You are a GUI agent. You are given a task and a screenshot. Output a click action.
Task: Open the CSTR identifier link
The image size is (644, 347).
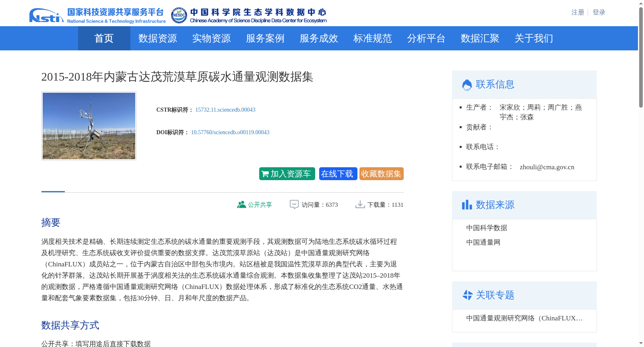pyautogui.click(x=225, y=110)
